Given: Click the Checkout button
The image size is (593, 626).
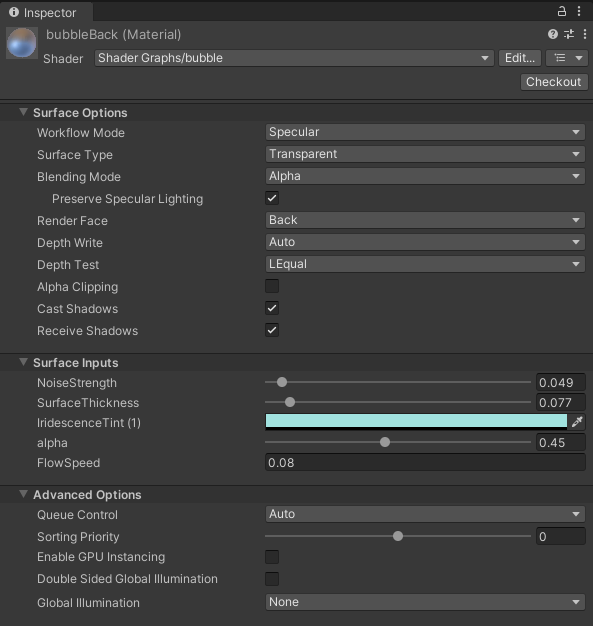Looking at the screenshot, I should pyautogui.click(x=554, y=82).
